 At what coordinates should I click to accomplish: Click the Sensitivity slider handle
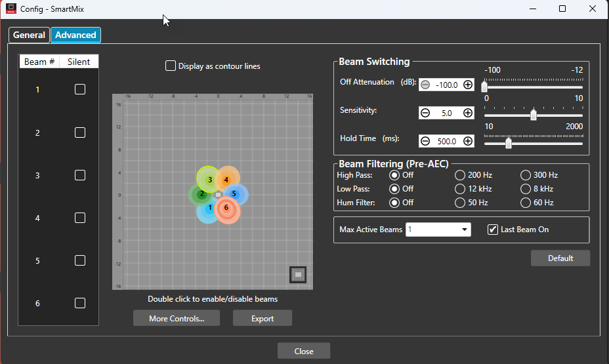pyautogui.click(x=534, y=115)
